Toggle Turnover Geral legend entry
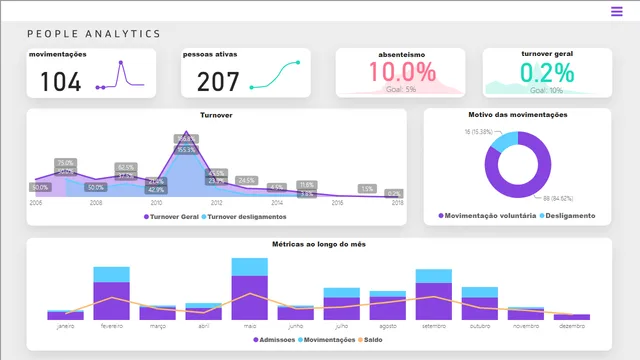 point(171,217)
